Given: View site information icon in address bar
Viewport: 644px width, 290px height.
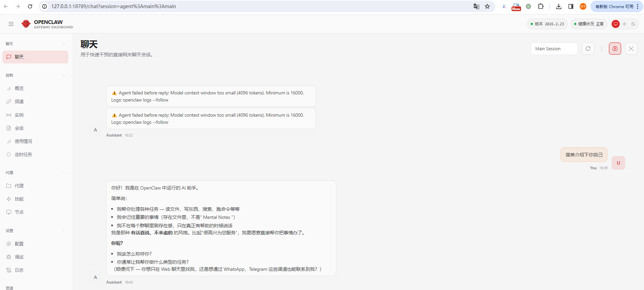Looking at the screenshot, I should pos(44,6).
